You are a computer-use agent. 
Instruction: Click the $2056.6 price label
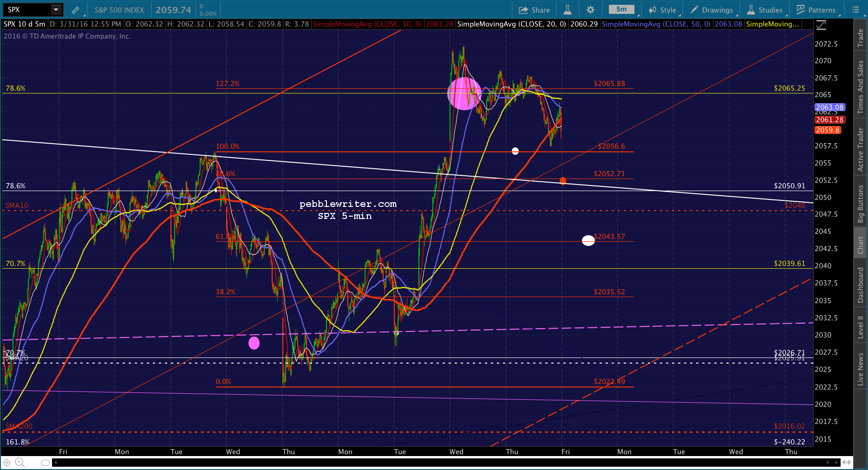pyautogui.click(x=612, y=146)
